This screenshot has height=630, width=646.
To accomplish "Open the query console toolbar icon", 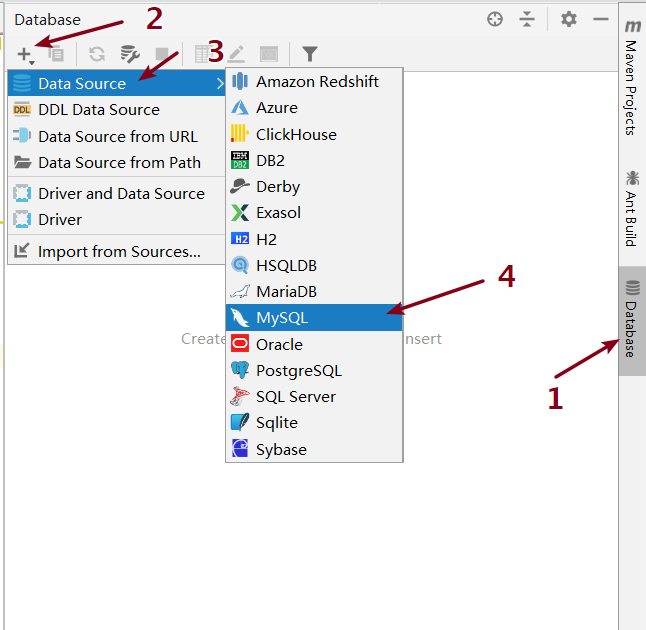I will click(269, 54).
